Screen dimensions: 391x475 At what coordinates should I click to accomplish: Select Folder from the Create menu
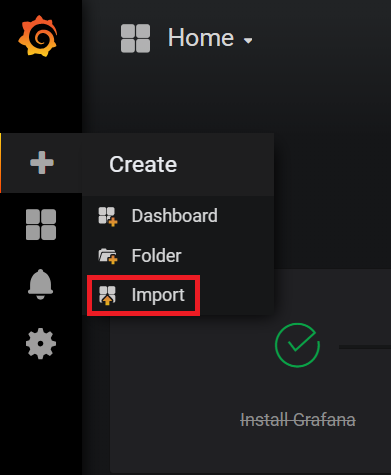point(156,256)
